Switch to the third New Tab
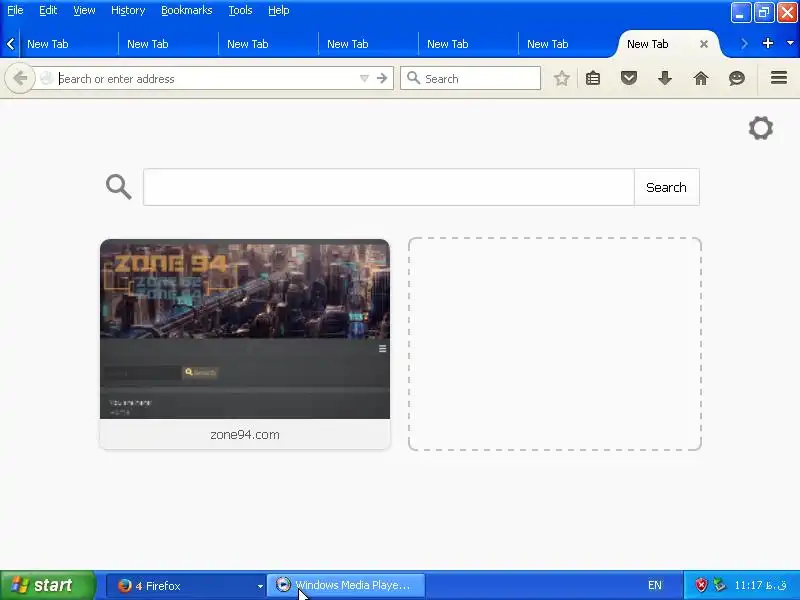 (x=268, y=44)
